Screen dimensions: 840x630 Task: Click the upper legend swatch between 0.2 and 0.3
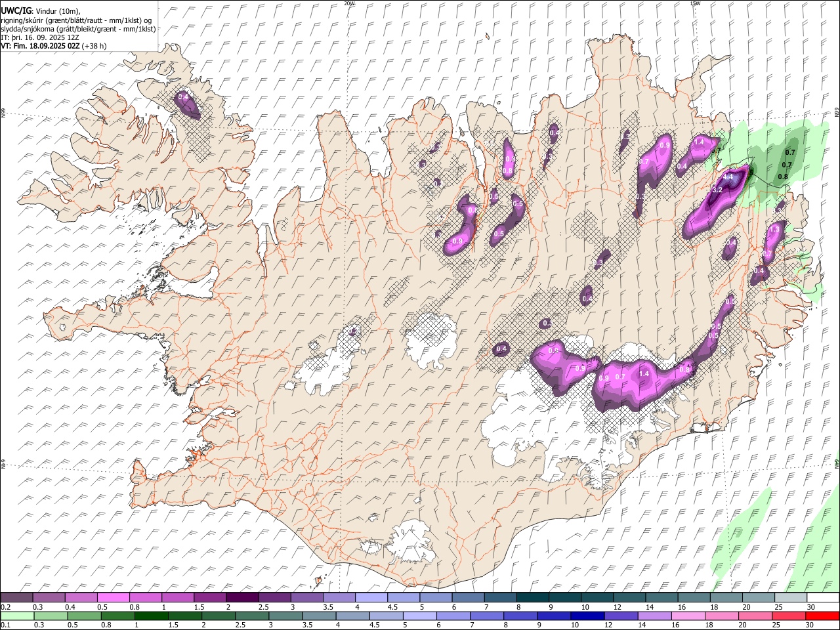[x=17, y=597]
